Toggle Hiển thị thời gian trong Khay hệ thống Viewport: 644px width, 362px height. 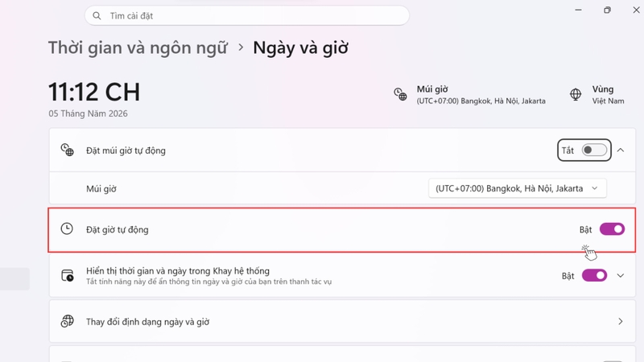594,275
